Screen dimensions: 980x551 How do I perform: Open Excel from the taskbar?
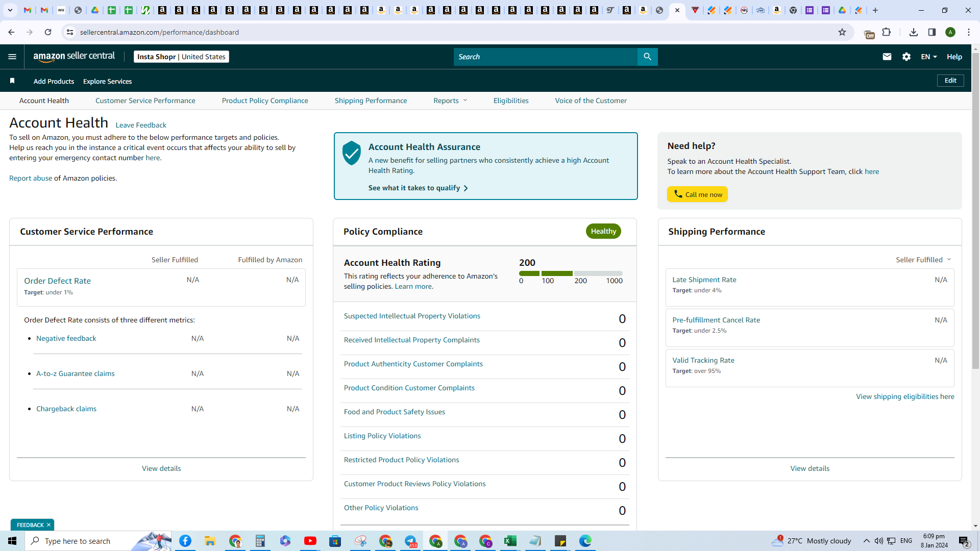tap(510, 541)
